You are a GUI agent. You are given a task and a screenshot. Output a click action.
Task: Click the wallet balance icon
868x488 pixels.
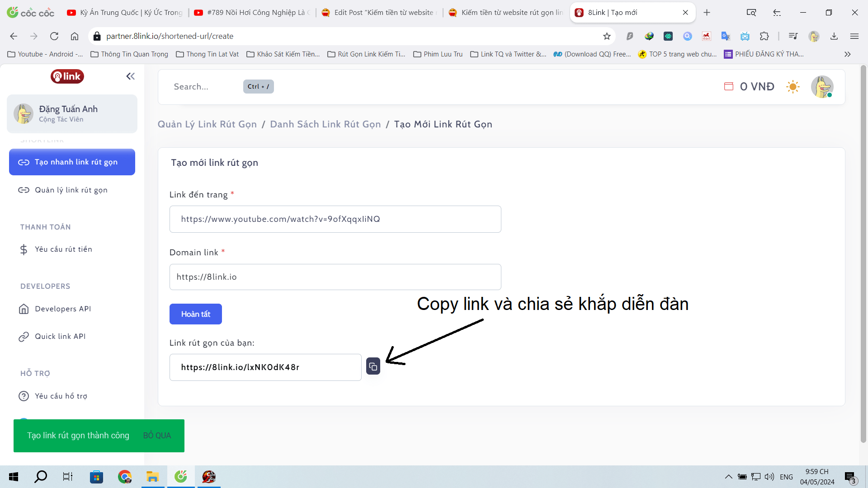pyautogui.click(x=729, y=86)
